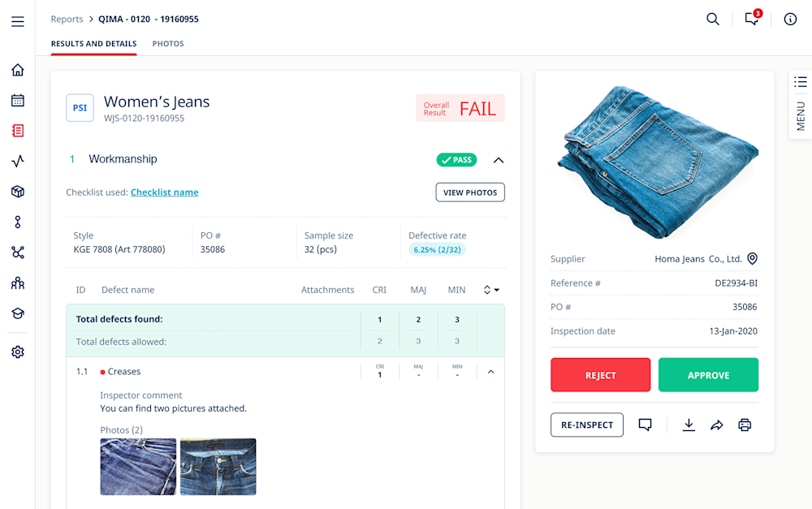Open the network nodes sidebar icon
Image resolution: width=812 pixels, height=509 pixels.
(18, 252)
